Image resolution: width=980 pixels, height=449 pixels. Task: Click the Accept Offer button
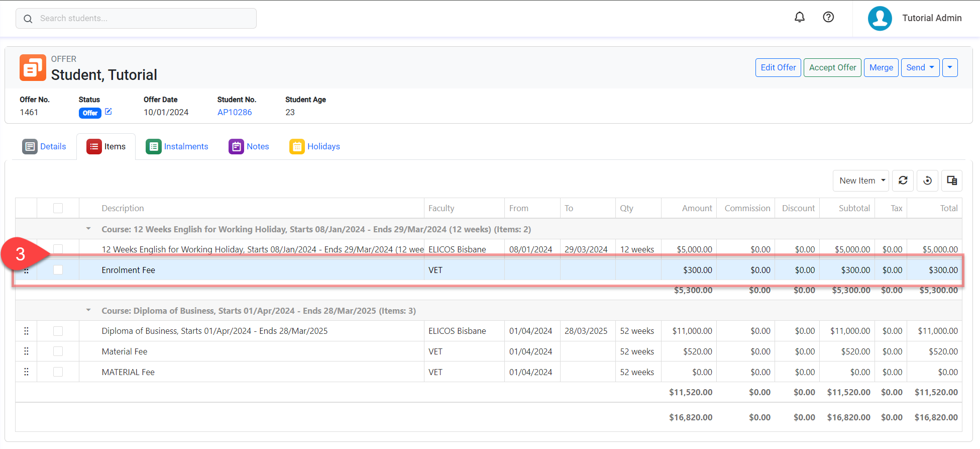coord(832,67)
